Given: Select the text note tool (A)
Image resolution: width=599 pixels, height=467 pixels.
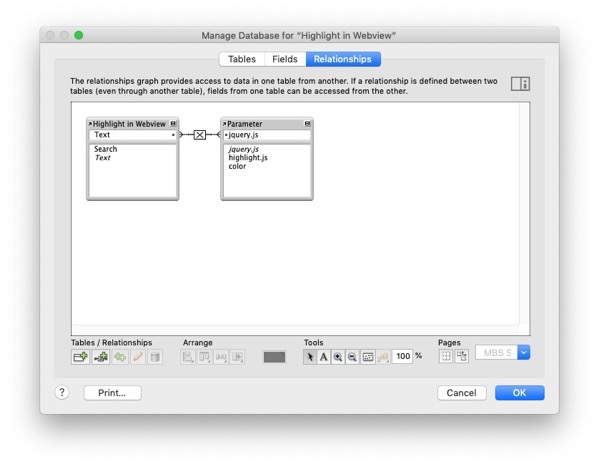Looking at the screenshot, I should pyautogui.click(x=324, y=357).
